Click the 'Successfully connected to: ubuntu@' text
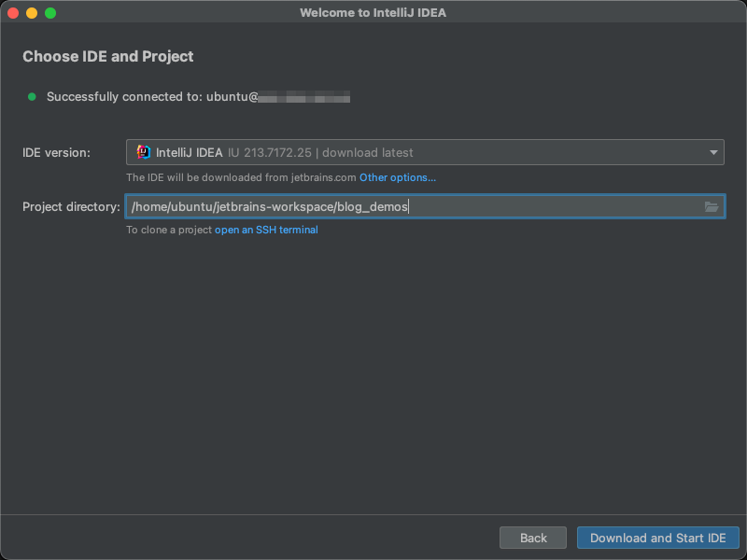 tap(152, 97)
